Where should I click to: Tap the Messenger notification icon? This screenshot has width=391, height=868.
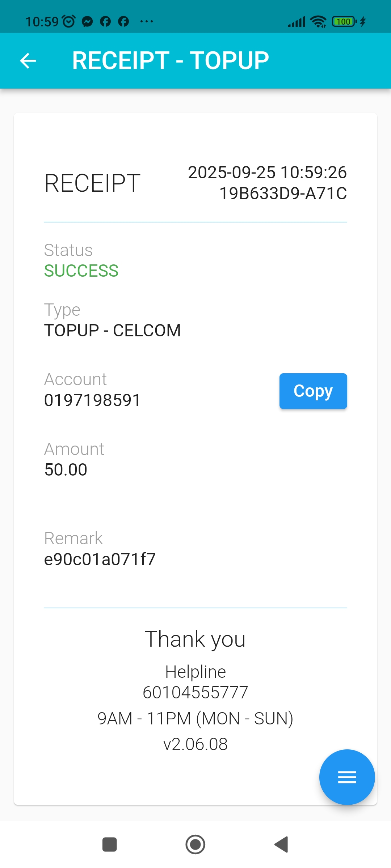pyautogui.click(x=87, y=22)
